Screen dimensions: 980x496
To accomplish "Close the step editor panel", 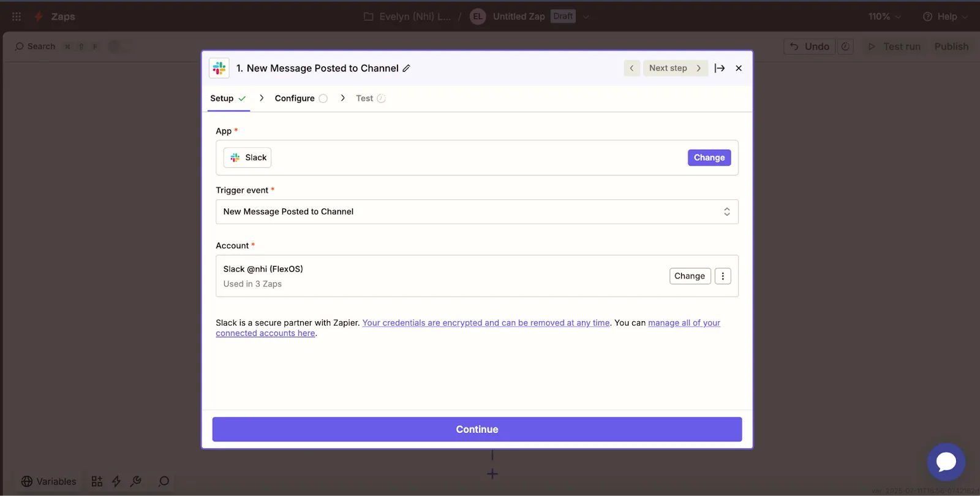I will click(739, 68).
